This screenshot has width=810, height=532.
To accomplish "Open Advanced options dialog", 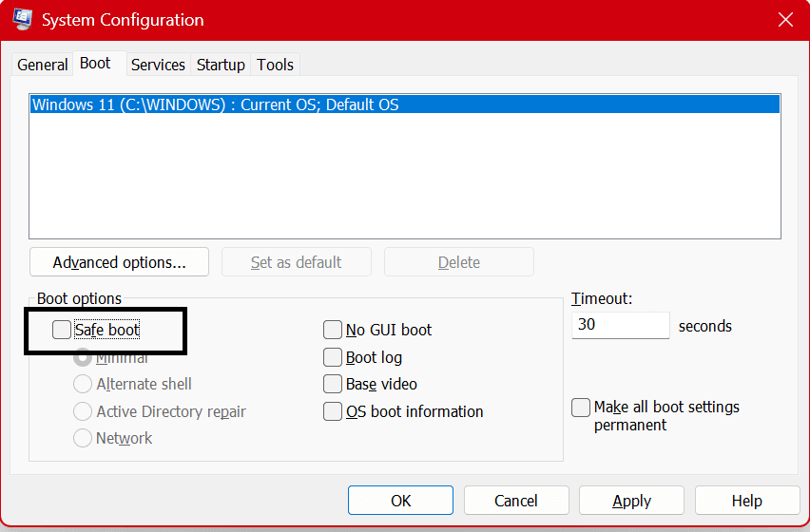I will pyautogui.click(x=120, y=262).
